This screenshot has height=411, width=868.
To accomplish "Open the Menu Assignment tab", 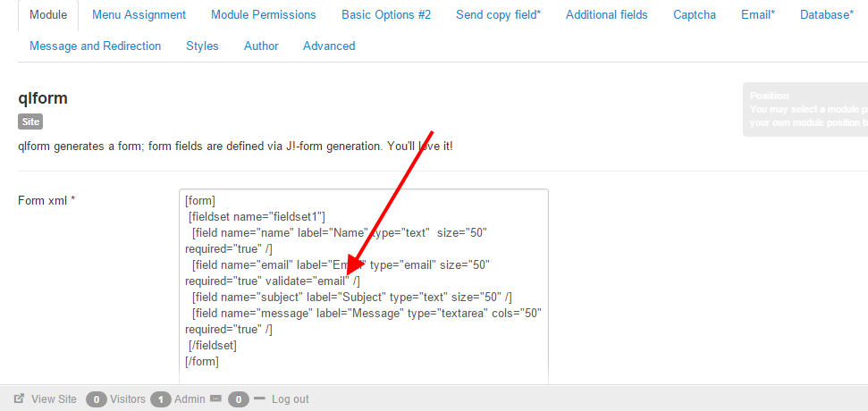I will pos(139,15).
